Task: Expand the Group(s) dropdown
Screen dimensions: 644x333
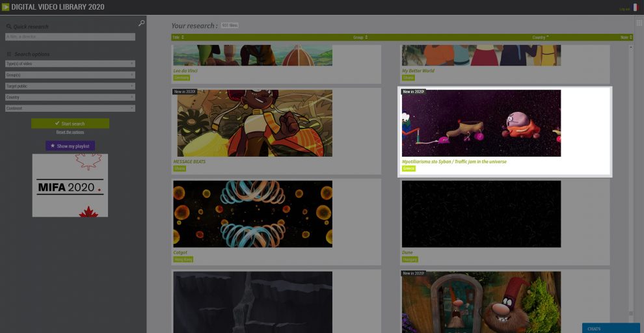Action: (x=70, y=75)
